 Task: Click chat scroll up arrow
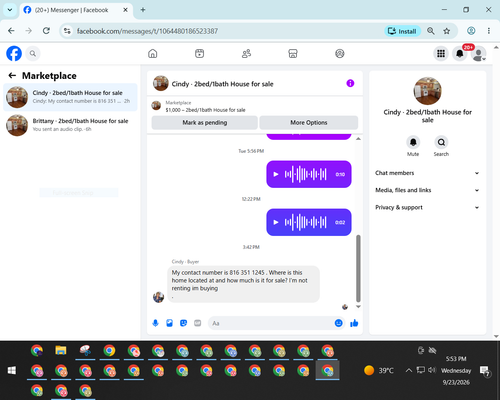(x=358, y=139)
